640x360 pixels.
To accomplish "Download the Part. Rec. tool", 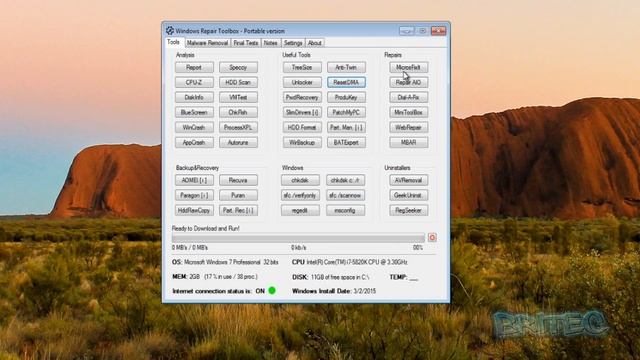I will (238, 211).
